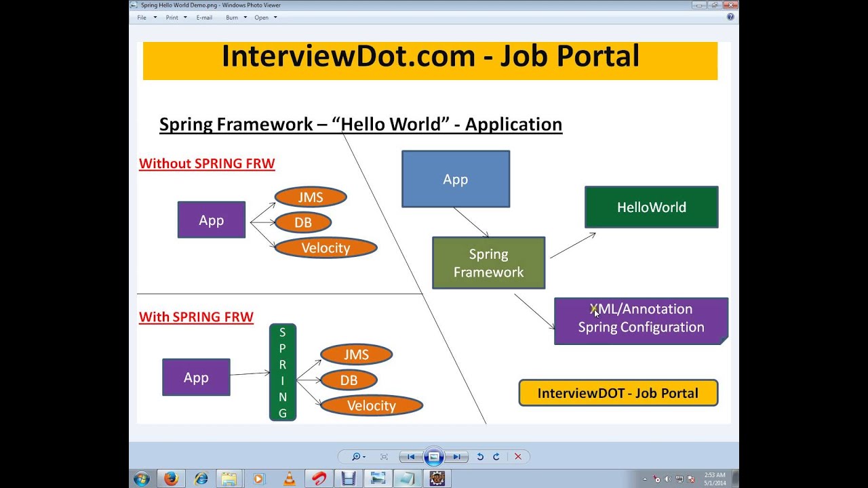Open Windows Media Player taskbar icon
The height and width of the screenshot is (488, 868).
(x=259, y=479)
